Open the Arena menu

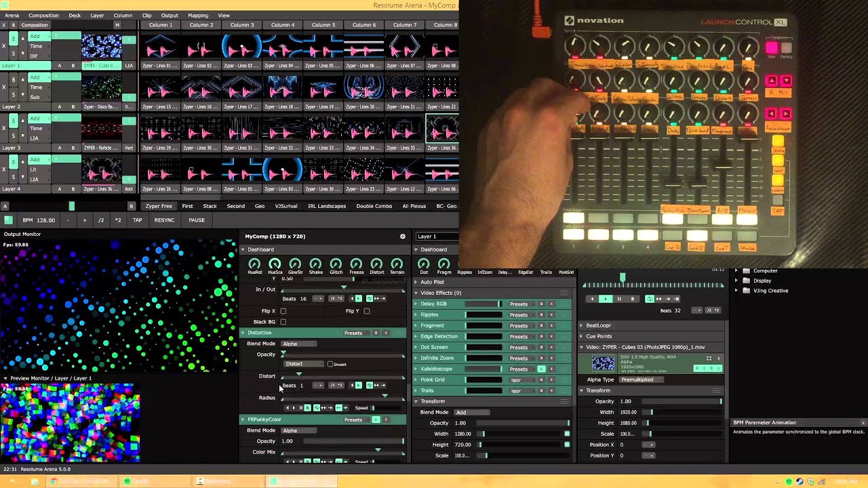point(12,15)
